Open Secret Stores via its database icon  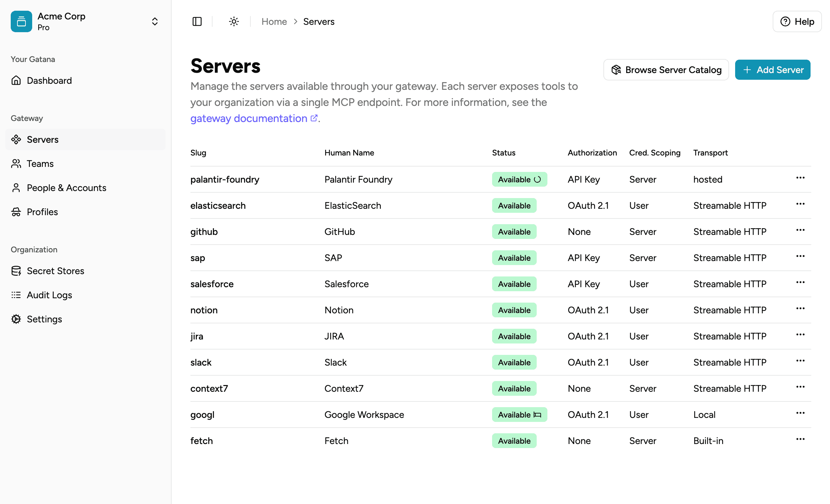point(16,271)
